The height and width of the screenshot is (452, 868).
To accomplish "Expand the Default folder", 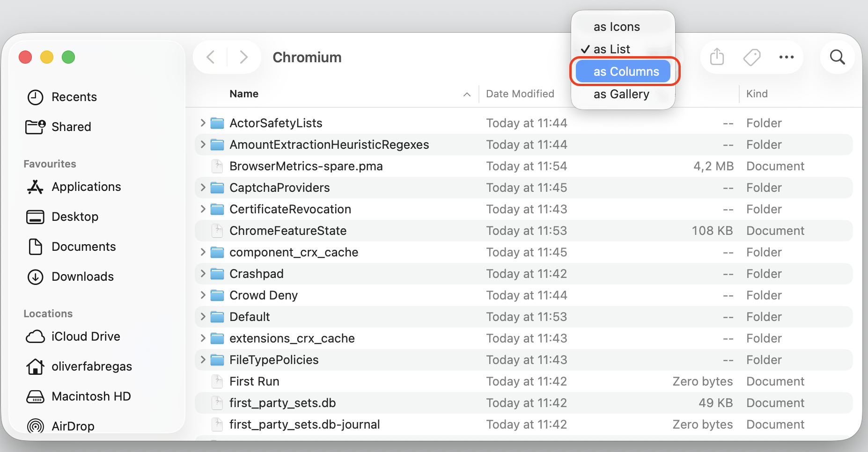I will pyautogui.click(x=203, y=317).
